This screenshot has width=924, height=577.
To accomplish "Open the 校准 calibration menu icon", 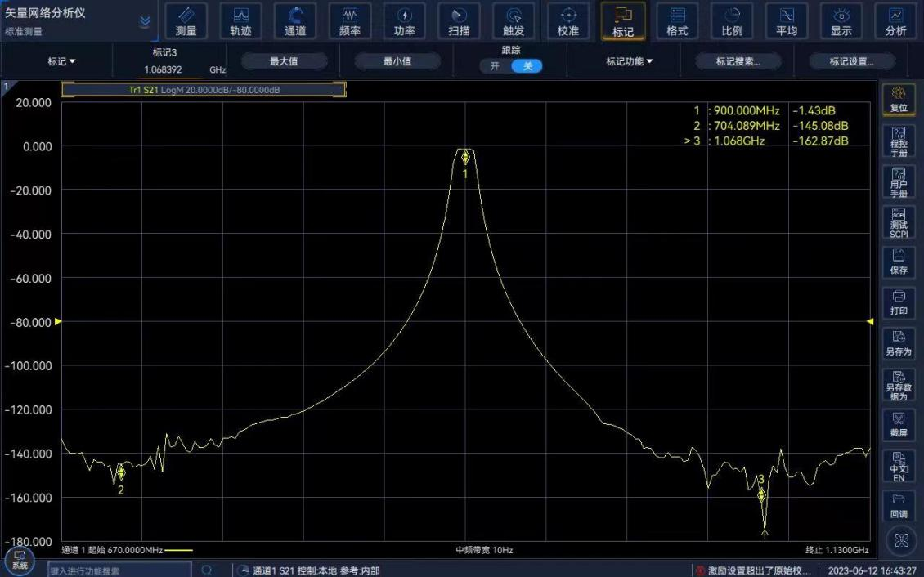I will 568,21.
